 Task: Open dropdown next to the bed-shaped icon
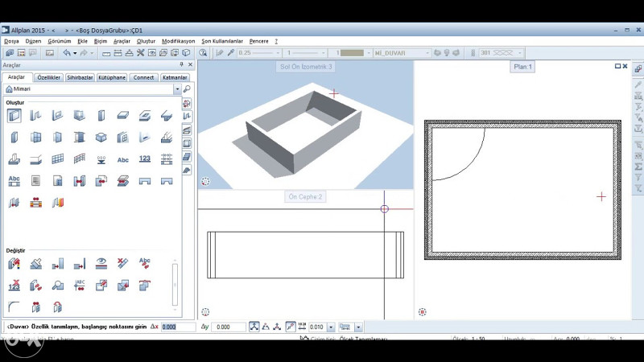[x=358, y=327]
